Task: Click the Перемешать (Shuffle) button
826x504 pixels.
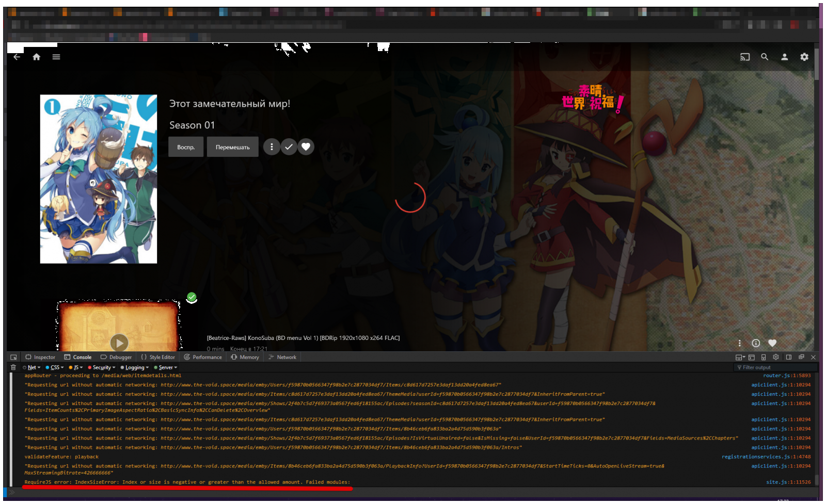Action: coord(232,147)
